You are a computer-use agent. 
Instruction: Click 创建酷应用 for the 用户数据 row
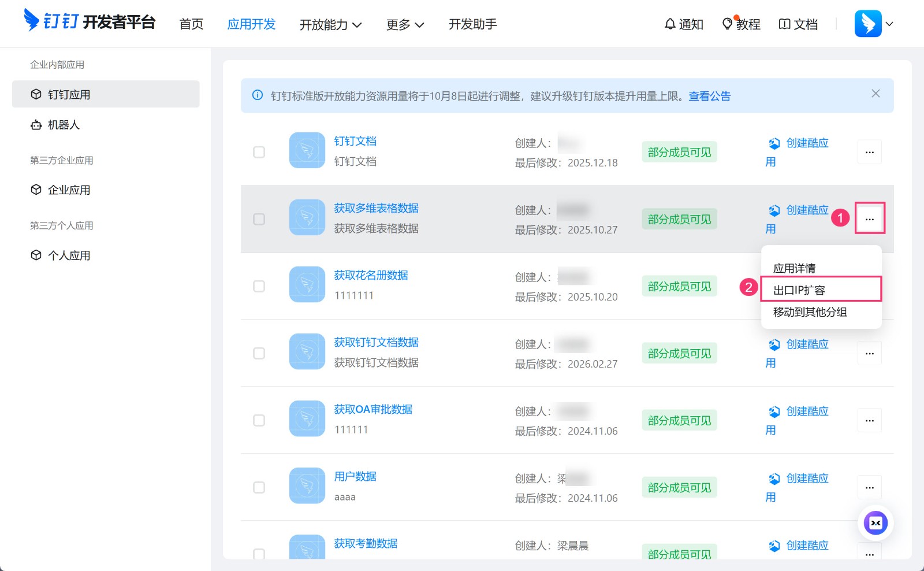pyautogui.click(x=797, y=487)
